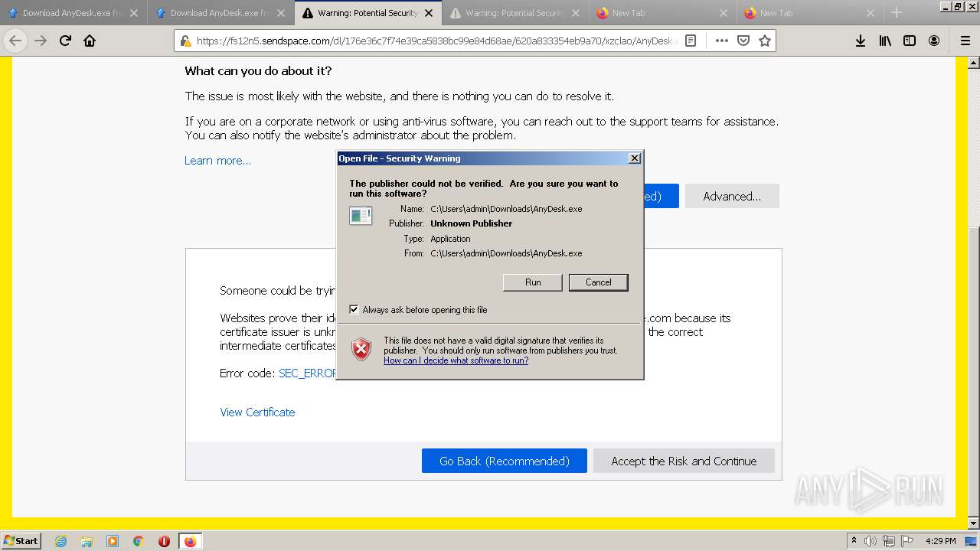This screenshot has width=980, height=551.
Task: Click the red shield warning icon
Action: tap(361, 349)
